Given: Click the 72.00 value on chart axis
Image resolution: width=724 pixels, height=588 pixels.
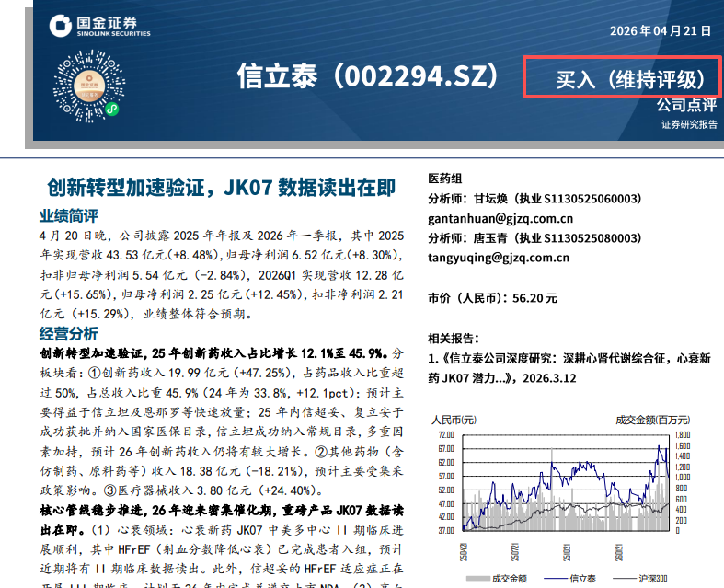Looking at the screenshot, I should tap(446, 434).
